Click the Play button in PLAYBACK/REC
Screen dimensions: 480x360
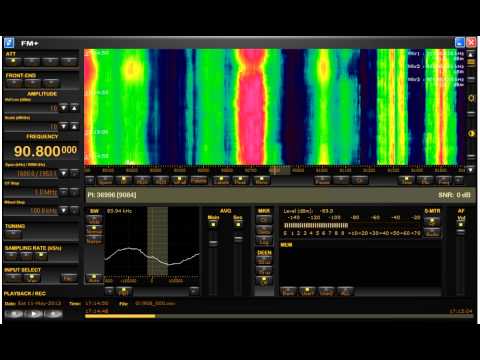(x=34, y=314)
